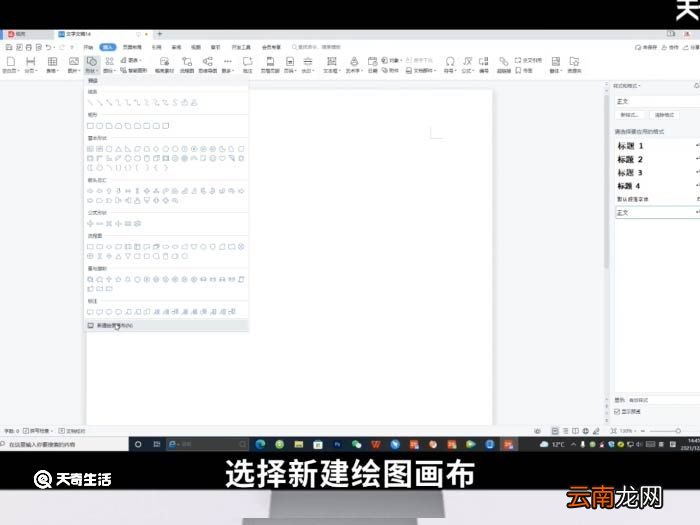
Task: Click the WeChat icon in taskbar
Action: [356, 444]
